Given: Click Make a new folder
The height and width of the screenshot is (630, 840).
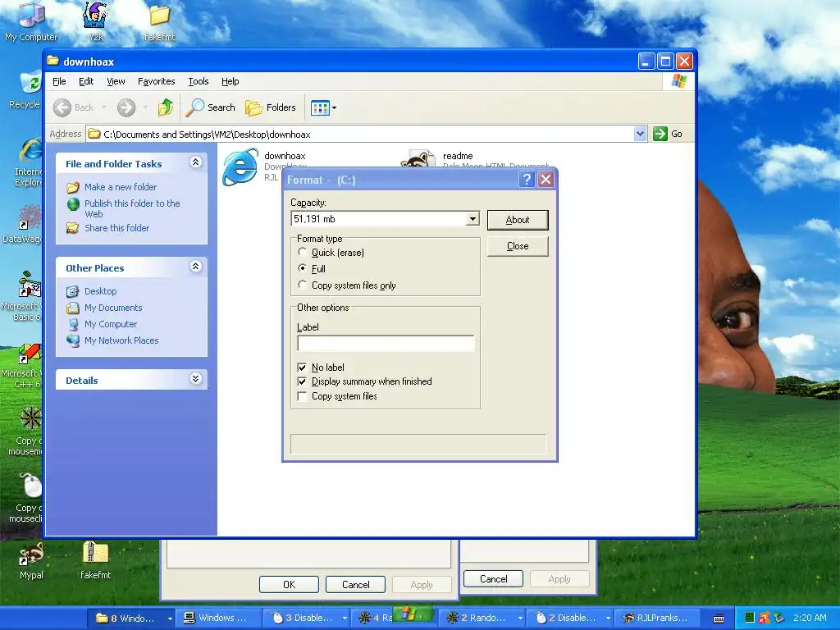Looking at the screenshot, I should pyautogui.click(x=121, y=187).
